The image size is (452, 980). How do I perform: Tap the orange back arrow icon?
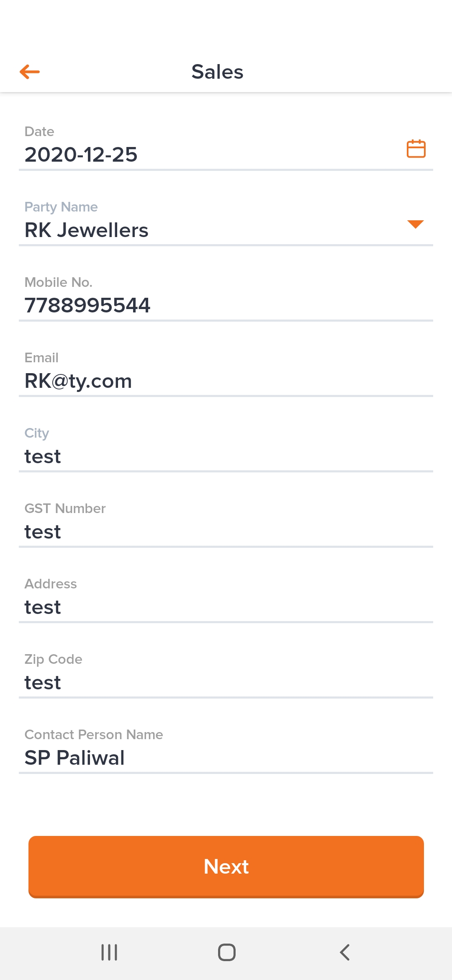(x=30, y=72)
